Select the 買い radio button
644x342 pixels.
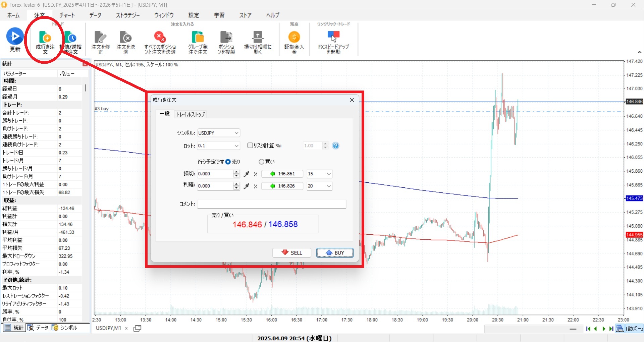[x=261, y=162]
